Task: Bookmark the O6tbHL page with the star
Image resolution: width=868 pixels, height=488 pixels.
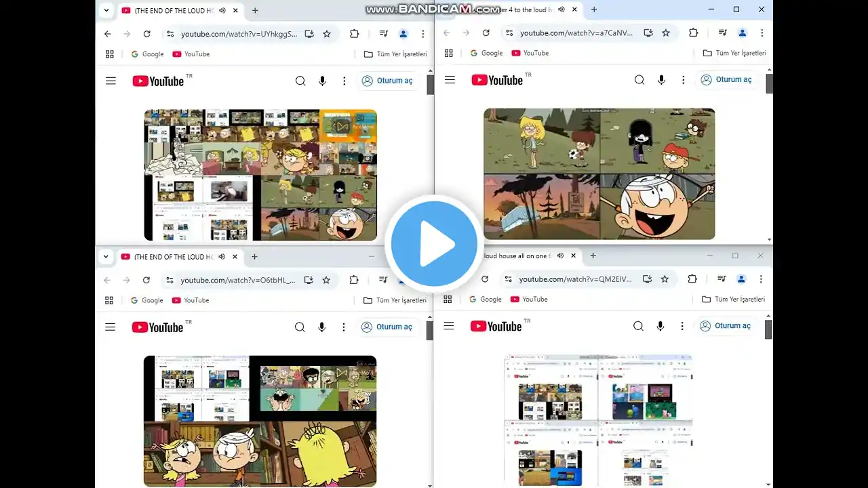Action: pos(326,280)
